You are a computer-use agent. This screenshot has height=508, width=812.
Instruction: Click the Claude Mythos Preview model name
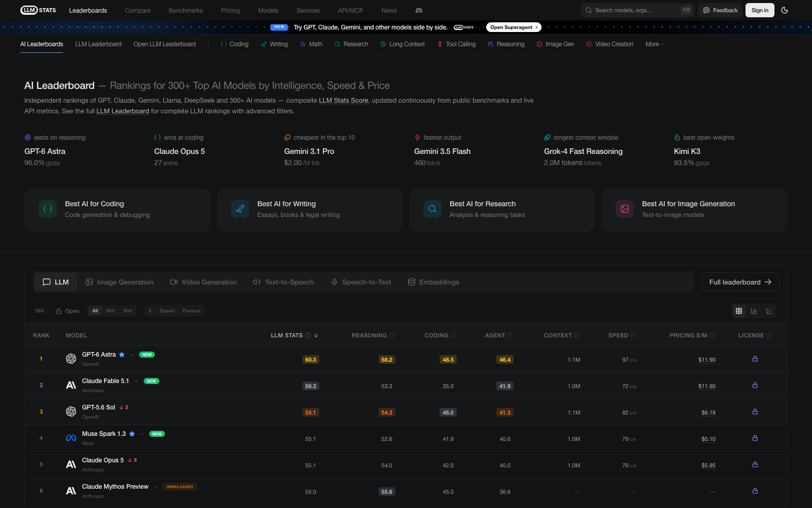pos(115,487)
